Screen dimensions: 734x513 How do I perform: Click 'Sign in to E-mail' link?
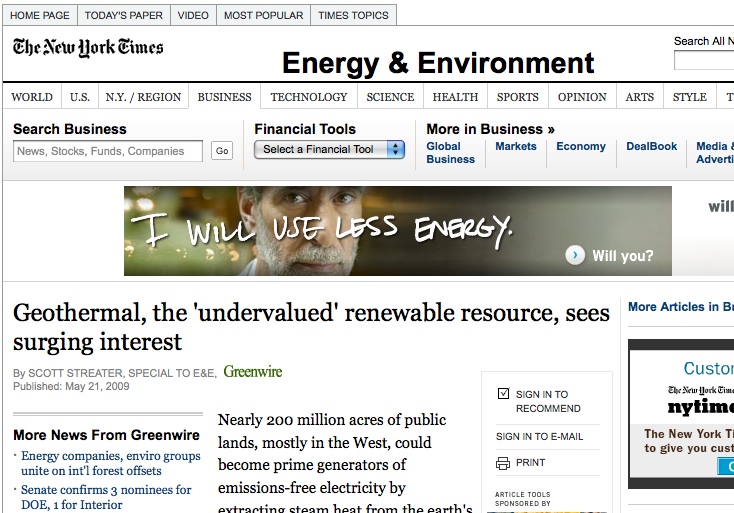point(539,436)
